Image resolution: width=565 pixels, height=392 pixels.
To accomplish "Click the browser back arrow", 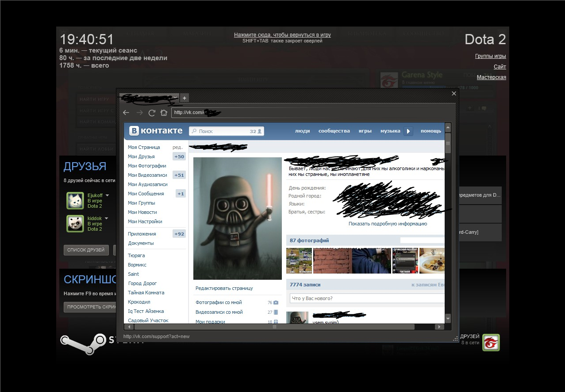I will (126, 113).
